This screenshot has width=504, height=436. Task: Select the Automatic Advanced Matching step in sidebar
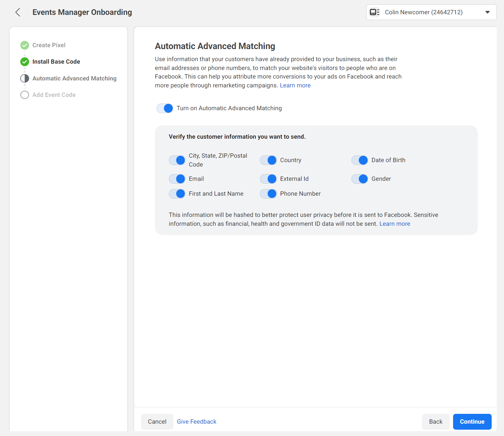tap(74, 78)
